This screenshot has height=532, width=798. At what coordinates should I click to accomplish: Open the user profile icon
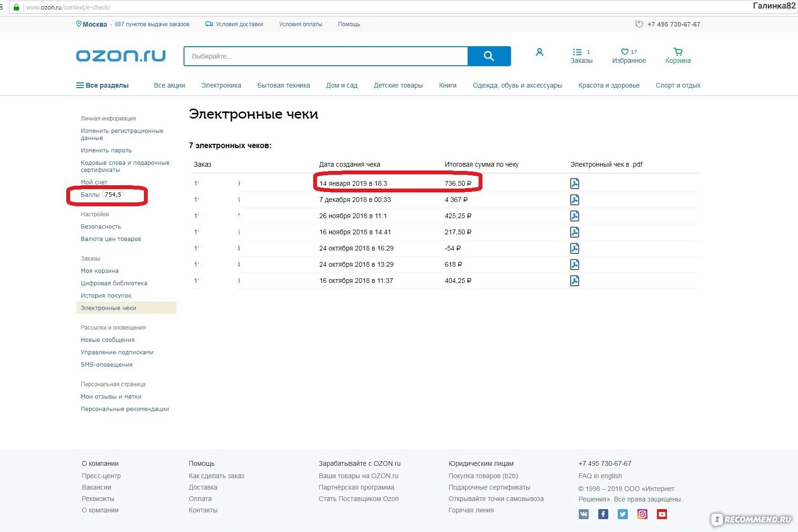(540, 52)
